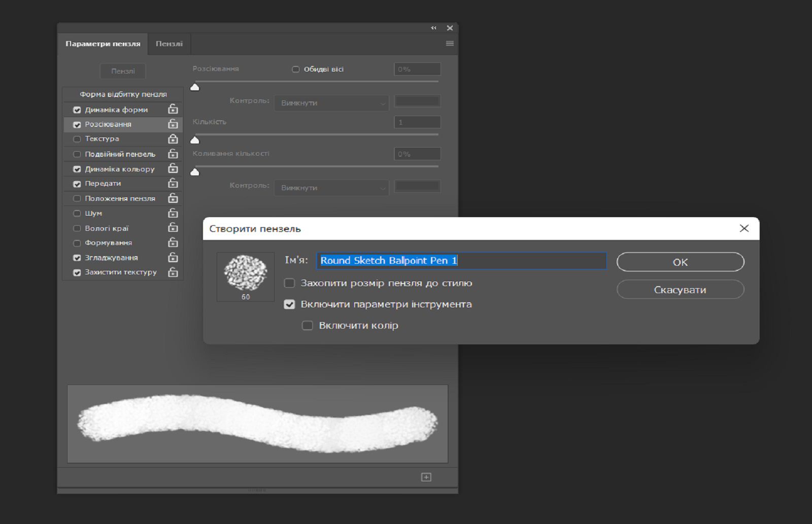Select Форма відбитку пензля section
812x524 pixels.
123,94
